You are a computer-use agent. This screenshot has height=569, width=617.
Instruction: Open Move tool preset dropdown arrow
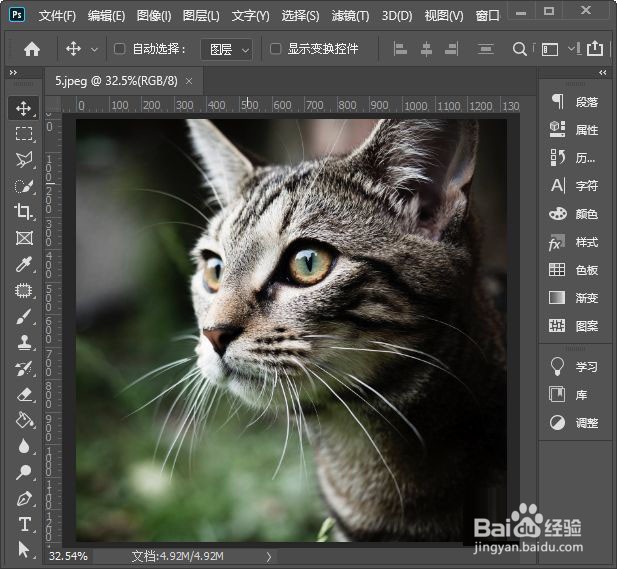94,50
